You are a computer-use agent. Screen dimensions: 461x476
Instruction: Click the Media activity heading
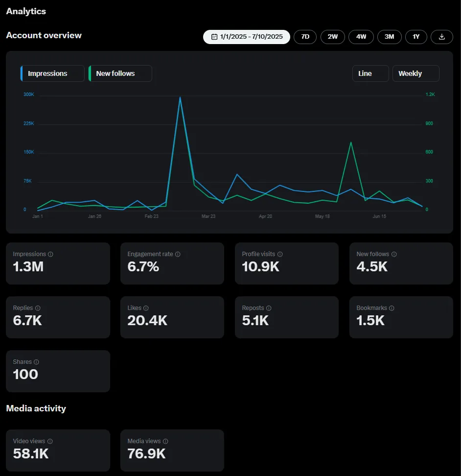click(x=36, y=408)
